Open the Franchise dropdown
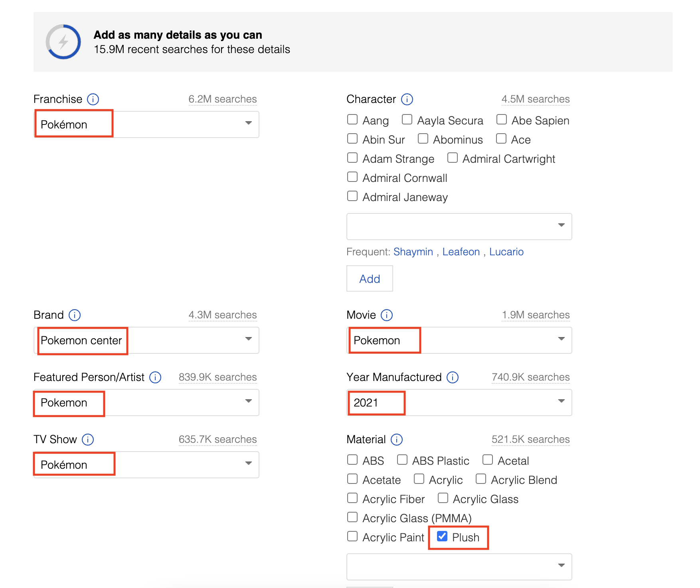This screenshot has width=700, height=588. point(146,124)
